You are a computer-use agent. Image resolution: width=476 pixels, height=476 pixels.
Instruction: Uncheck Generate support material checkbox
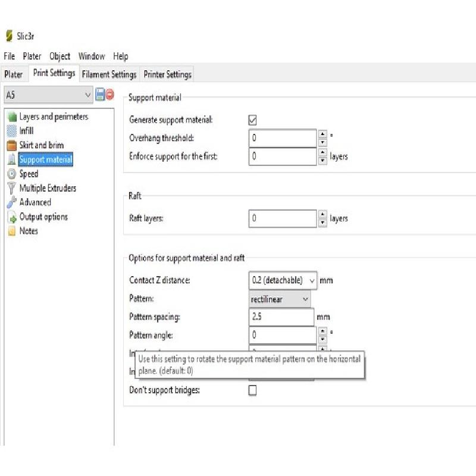252,120
